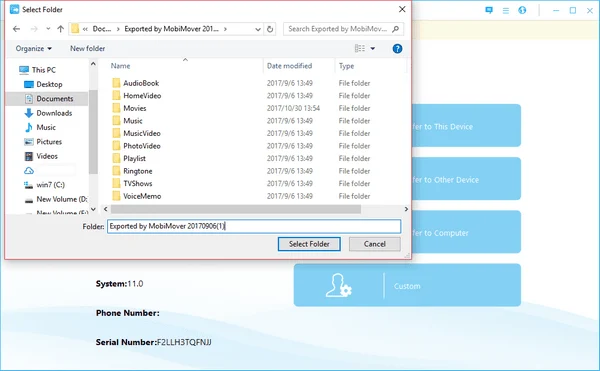Expand the Organize dropdown menu
This screenshot has width=600, height=371.
[34, 49]
